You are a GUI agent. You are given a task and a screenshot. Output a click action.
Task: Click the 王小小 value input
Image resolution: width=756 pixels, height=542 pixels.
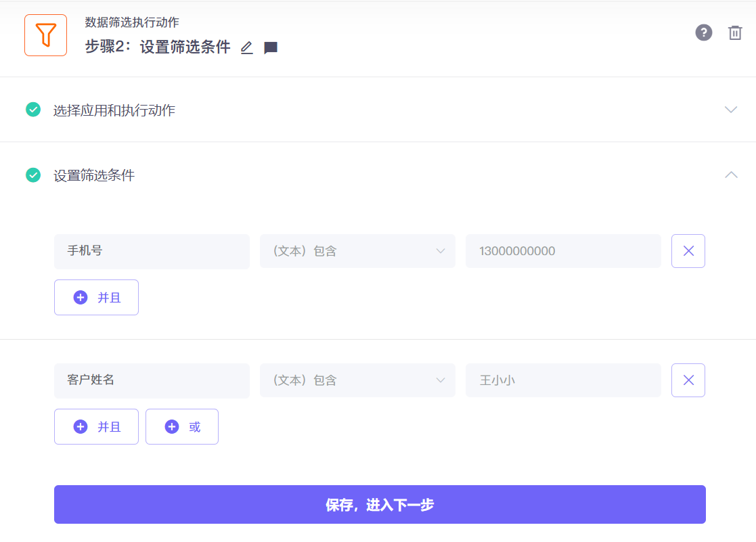click(x=563, y=380)
